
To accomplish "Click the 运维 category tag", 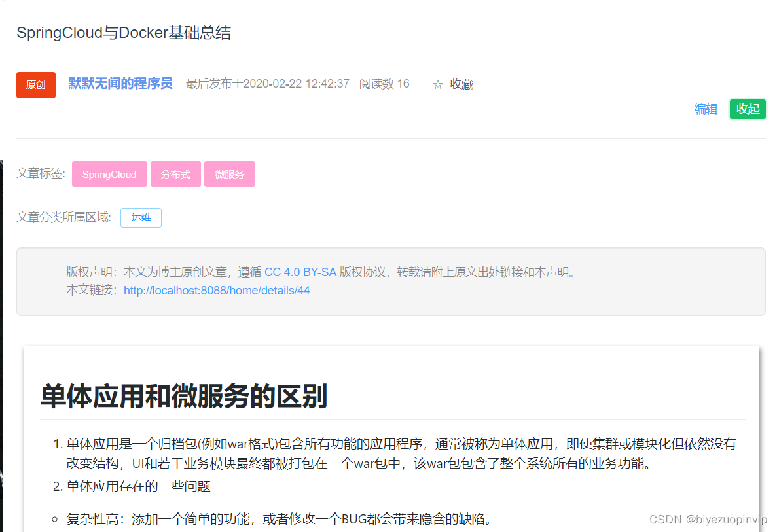I will [141, 217].
